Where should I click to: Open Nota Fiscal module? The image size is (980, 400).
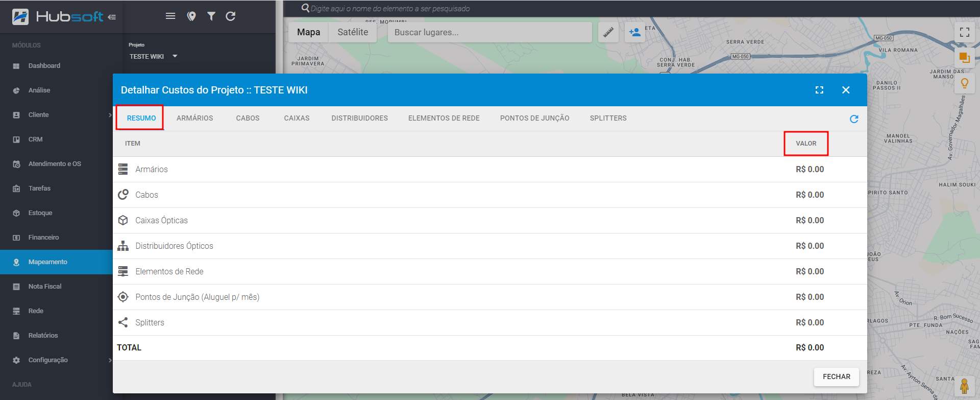(x=56, y=287)
